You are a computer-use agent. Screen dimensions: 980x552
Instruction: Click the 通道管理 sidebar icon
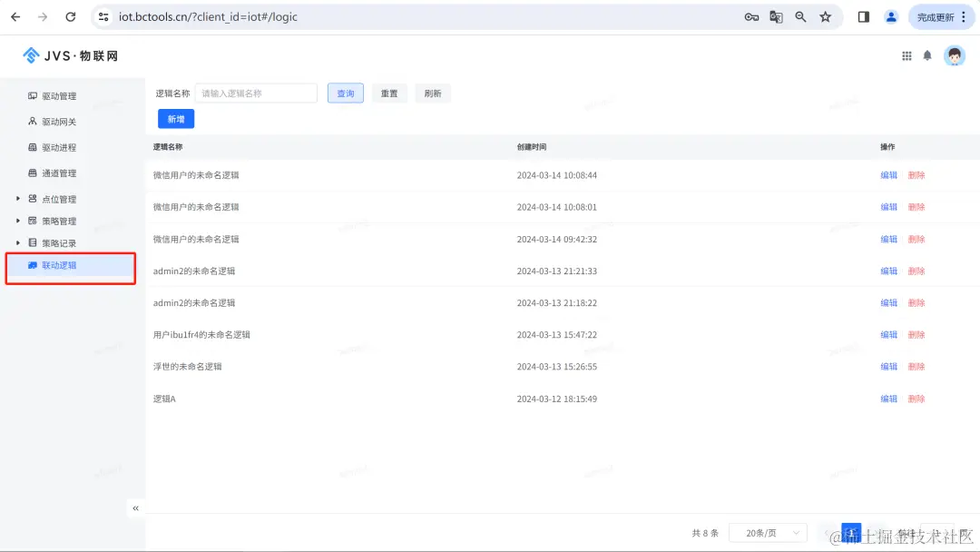[x=33, y=172]
